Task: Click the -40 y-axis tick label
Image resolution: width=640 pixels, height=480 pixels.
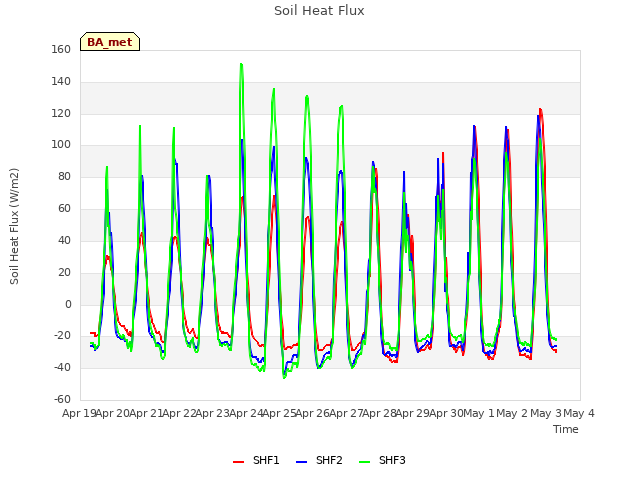Action: [x=62, y=367]
